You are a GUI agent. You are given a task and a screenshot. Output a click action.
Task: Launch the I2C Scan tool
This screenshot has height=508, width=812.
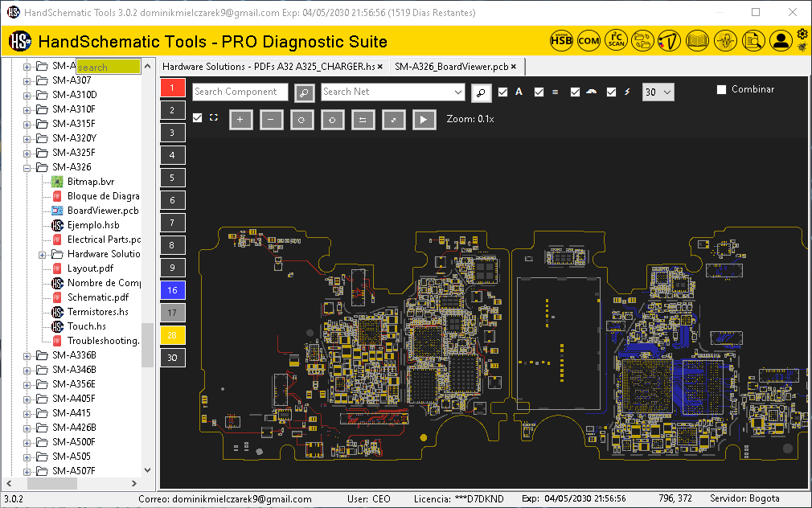point(617,40)
